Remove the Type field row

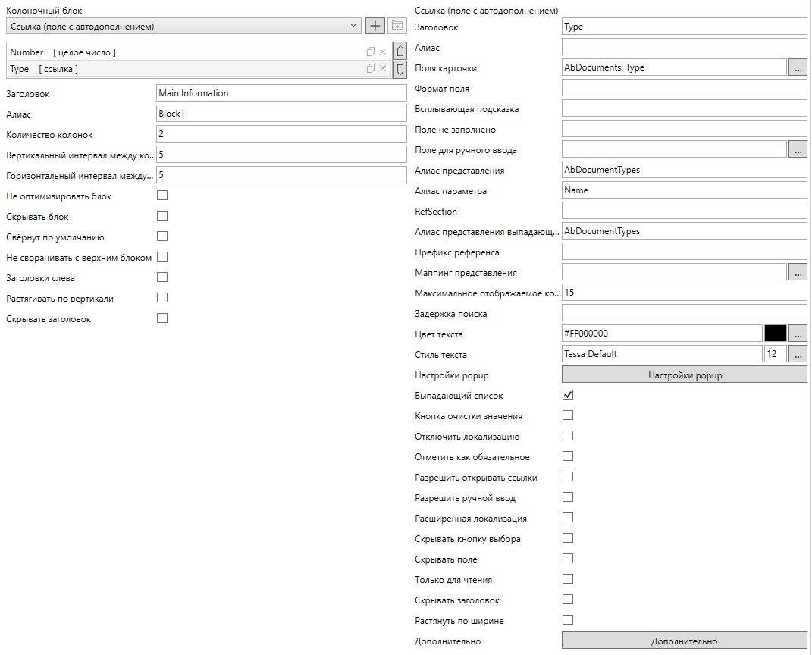click(x=383, y=69)
